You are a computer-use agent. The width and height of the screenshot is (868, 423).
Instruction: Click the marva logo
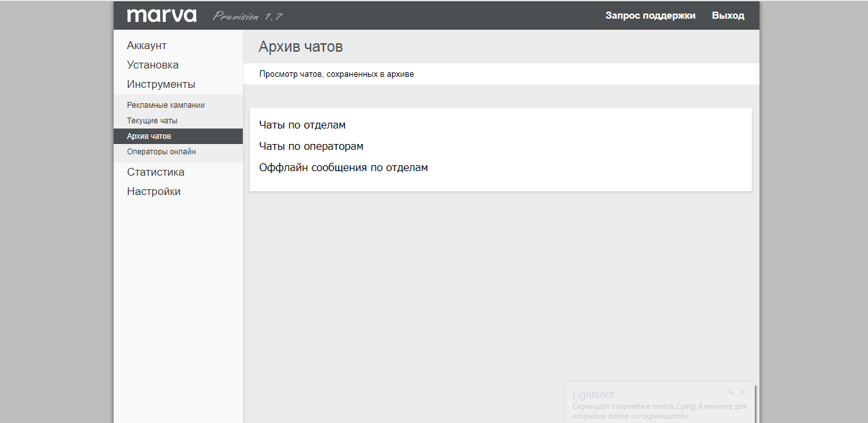point(162,14)
